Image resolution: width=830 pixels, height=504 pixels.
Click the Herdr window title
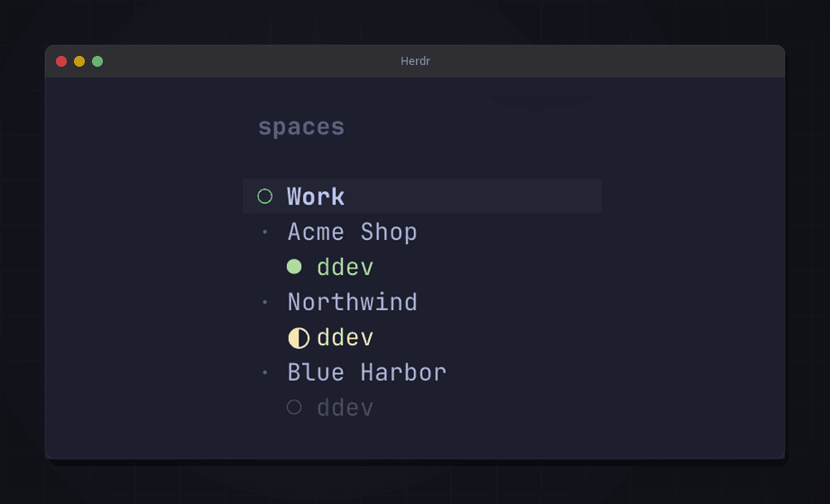415,60
